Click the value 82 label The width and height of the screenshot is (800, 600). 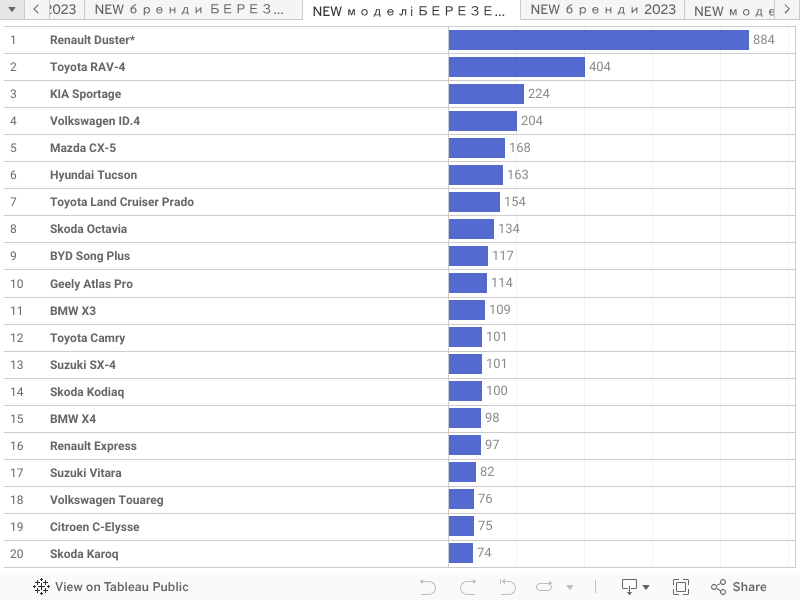point(487,472)
